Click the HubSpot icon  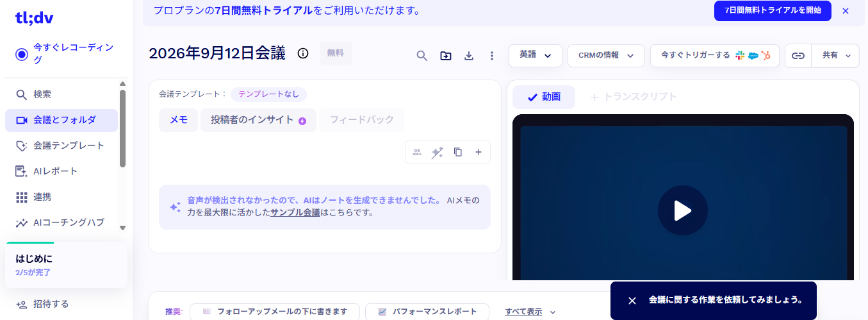click(766, 56)
